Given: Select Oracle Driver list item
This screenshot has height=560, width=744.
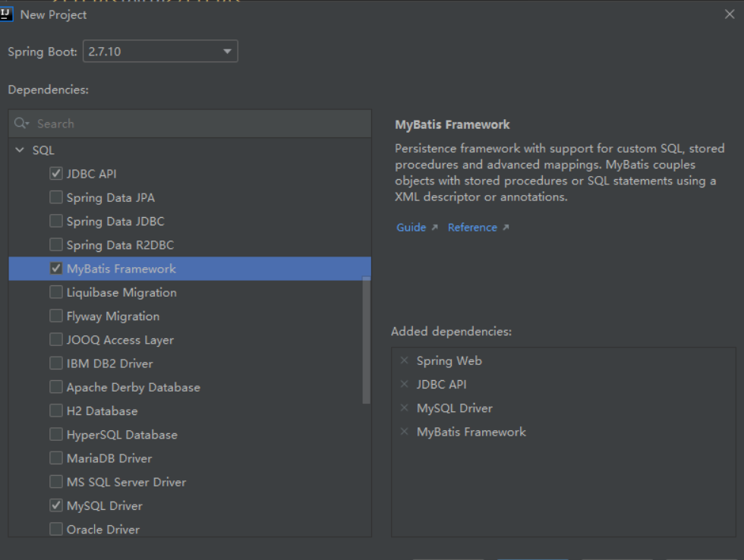Looking at the screenshot, I should coord(103,529).
